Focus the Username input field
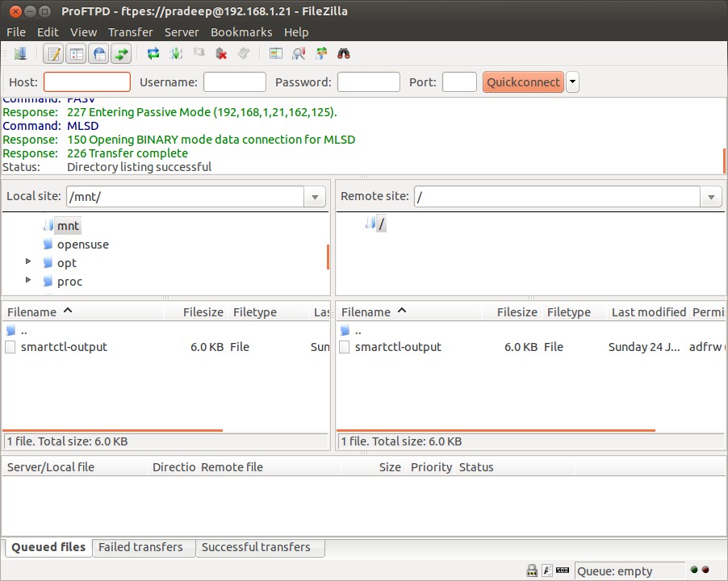 pos(235,82)
